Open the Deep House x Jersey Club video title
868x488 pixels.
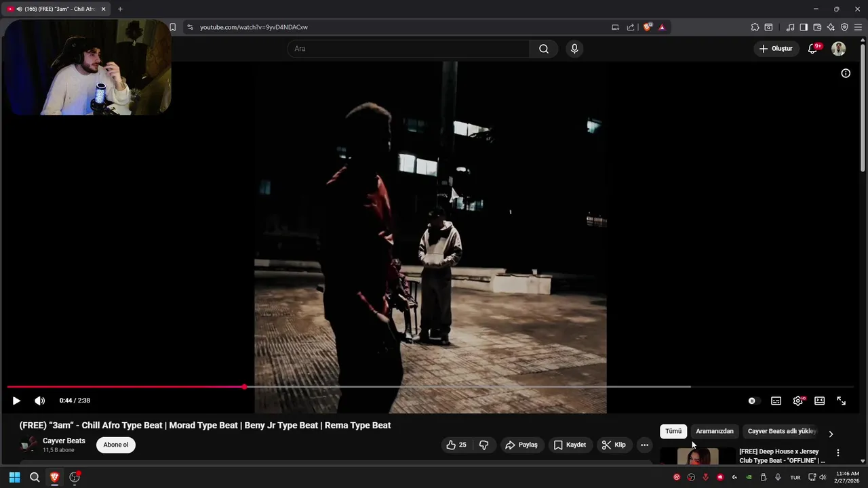pos(782,455)
